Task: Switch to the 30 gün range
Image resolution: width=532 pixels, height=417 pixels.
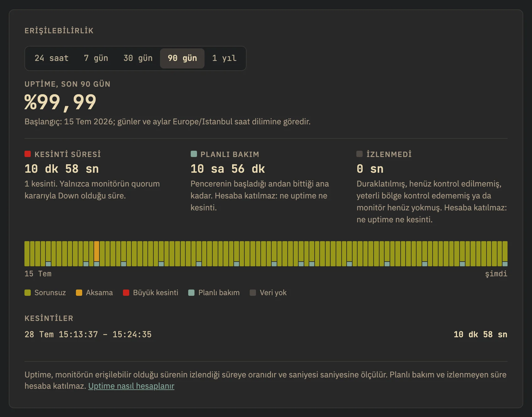Action: (138, 58)
